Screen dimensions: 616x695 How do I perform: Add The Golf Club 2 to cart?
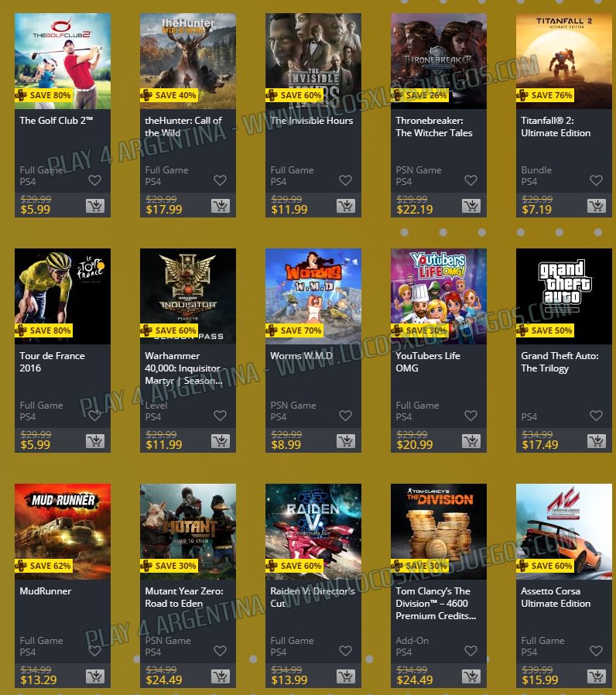pos(95,206)
